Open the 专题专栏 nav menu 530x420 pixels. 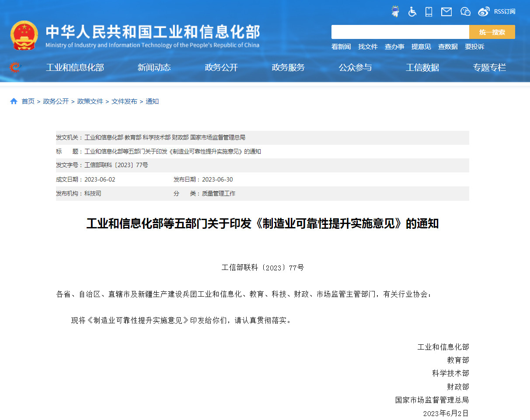pos(489,67)
